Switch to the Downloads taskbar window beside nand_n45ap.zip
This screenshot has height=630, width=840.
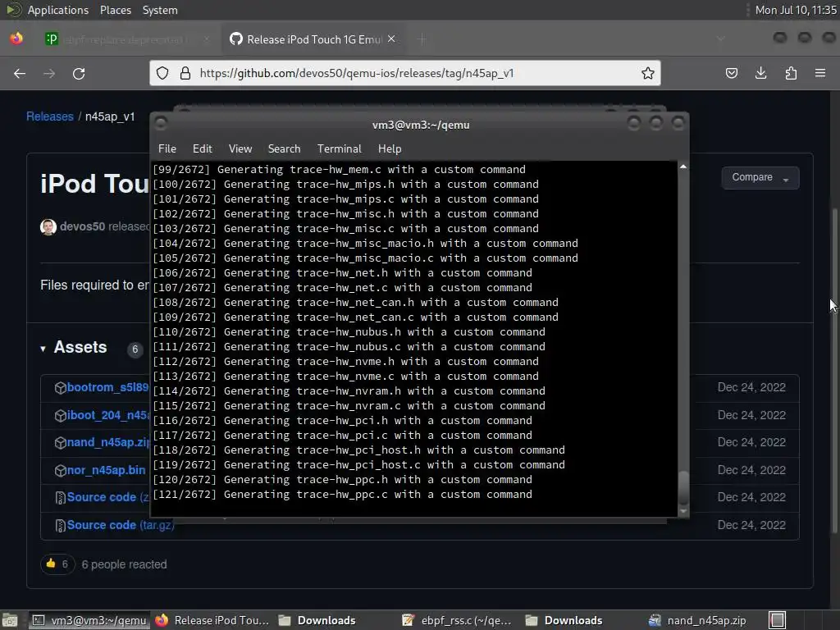point(564,620)
